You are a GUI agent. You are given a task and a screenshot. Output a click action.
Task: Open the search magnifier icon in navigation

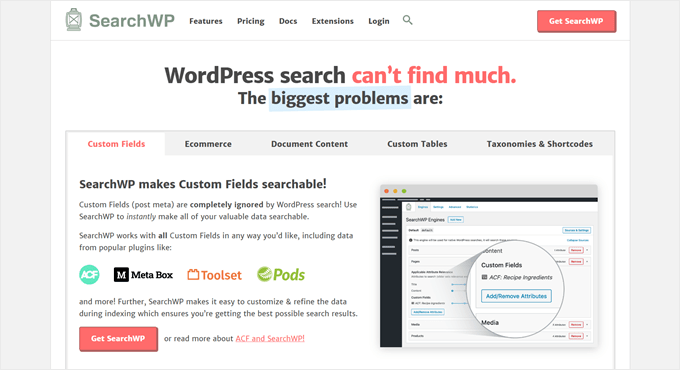[407, 20]
